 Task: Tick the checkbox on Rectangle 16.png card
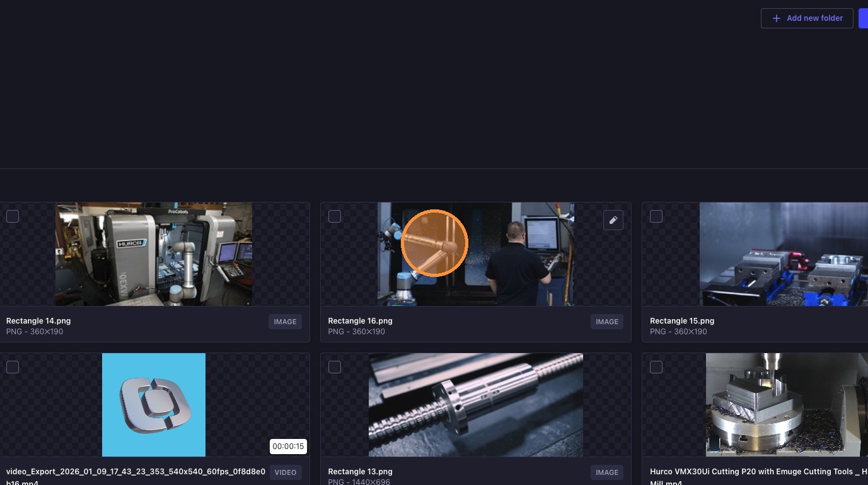click(335, 216)
